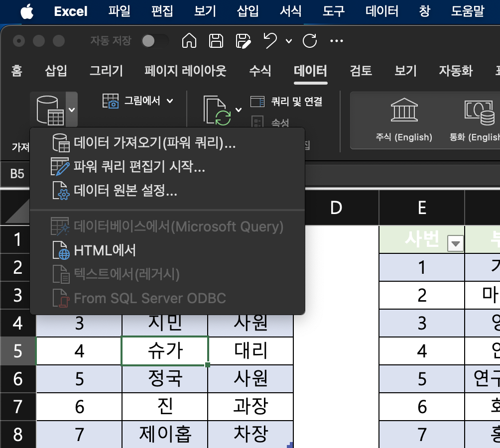This screenshot has width=500, height=448.
Task: Open the 도움말 menu in menu bar
Action: click(468, 11)
